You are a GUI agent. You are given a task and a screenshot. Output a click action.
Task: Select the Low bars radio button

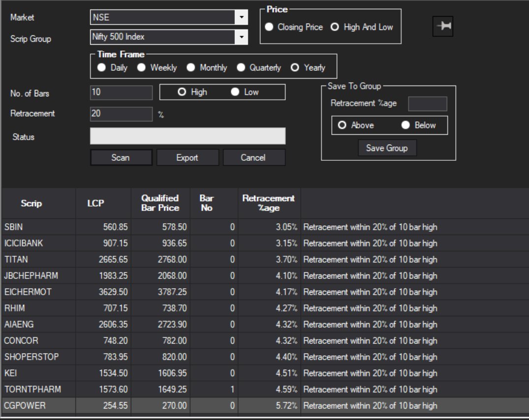[245, 92]
